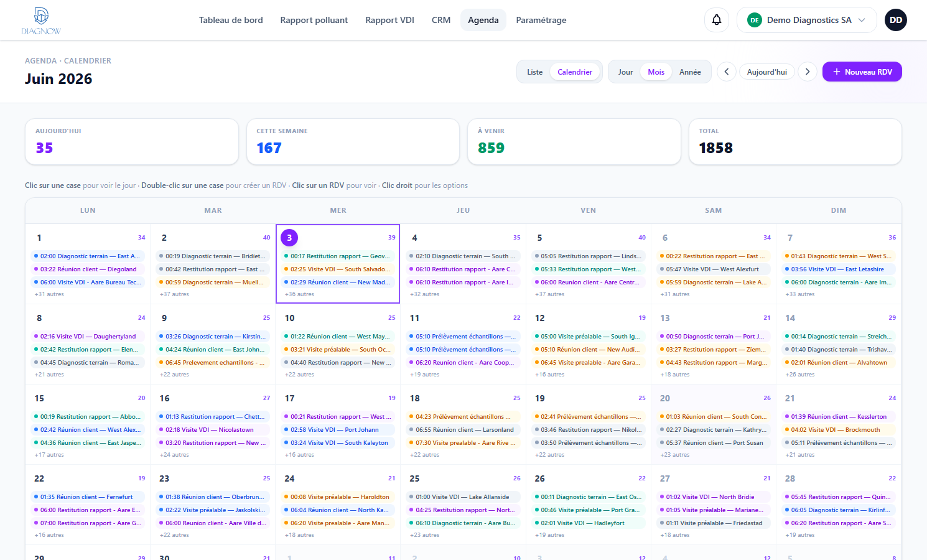Expand +36 autres on day 3

point(299,294)
